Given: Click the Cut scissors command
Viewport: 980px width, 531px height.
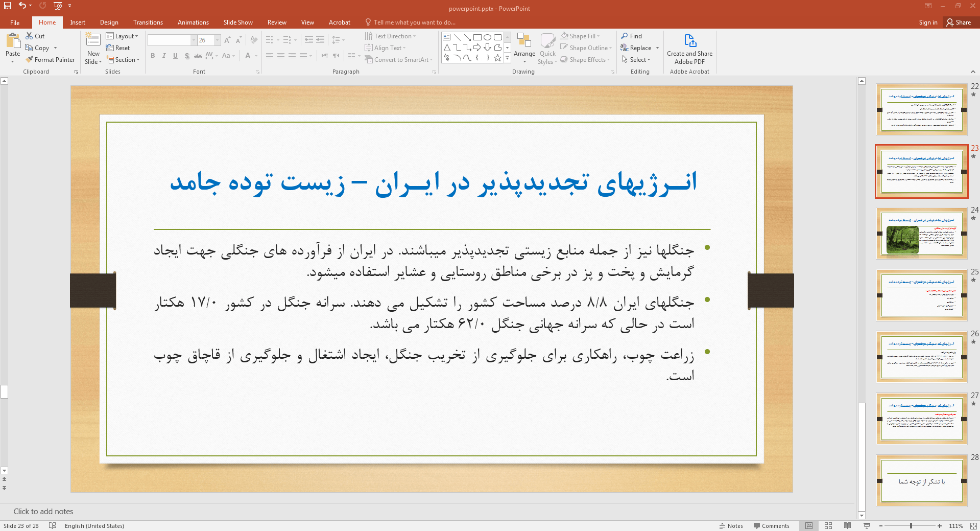Looking at the screenshot, I should click(x=35, y=36).
